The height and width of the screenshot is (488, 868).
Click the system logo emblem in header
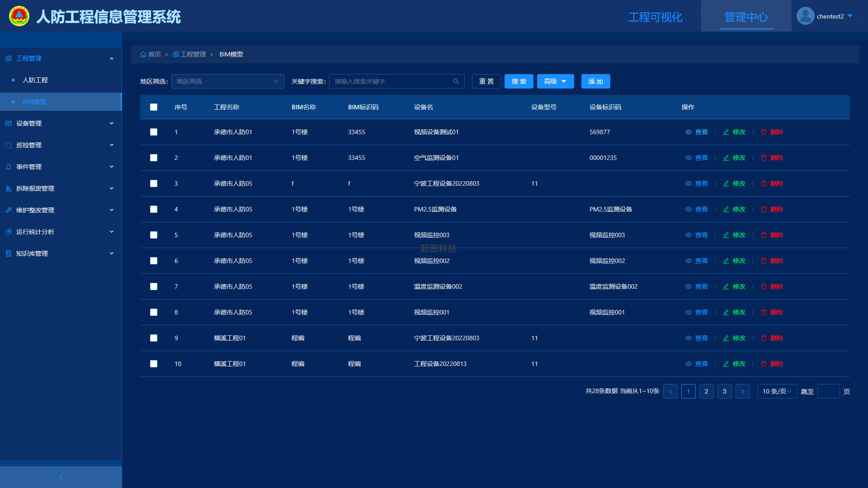pos(19,16)
